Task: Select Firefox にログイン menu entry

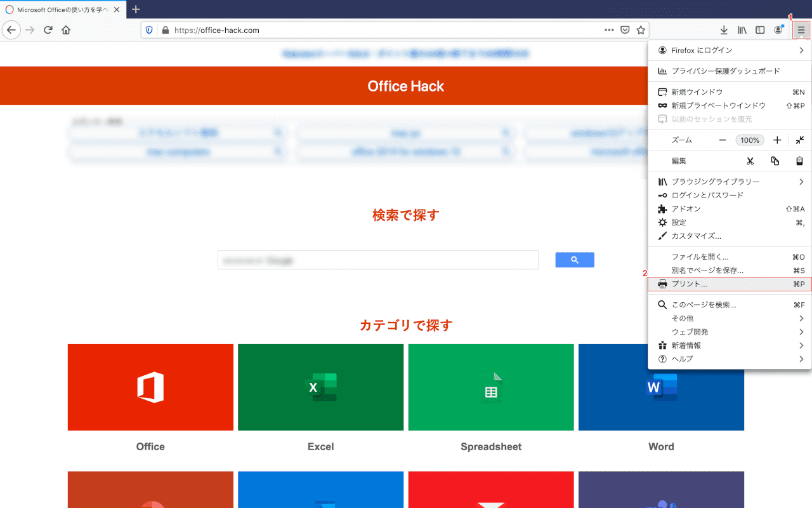Action: point(730,50)
